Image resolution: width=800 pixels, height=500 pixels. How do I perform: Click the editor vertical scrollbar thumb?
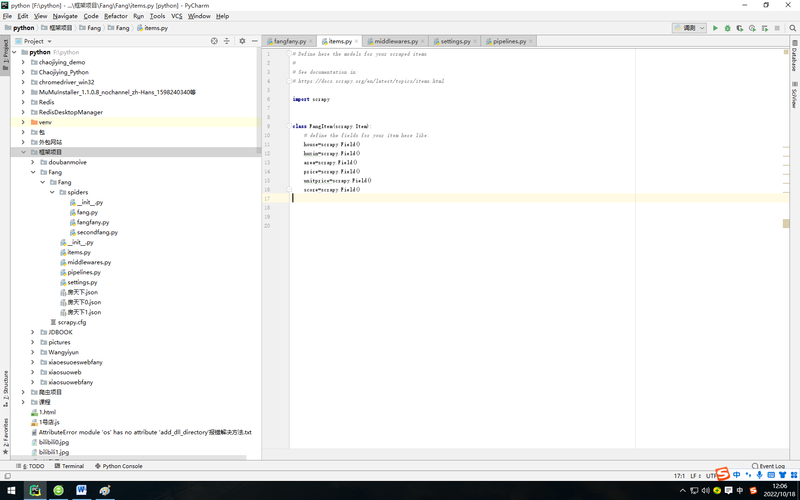coord(786,223)
